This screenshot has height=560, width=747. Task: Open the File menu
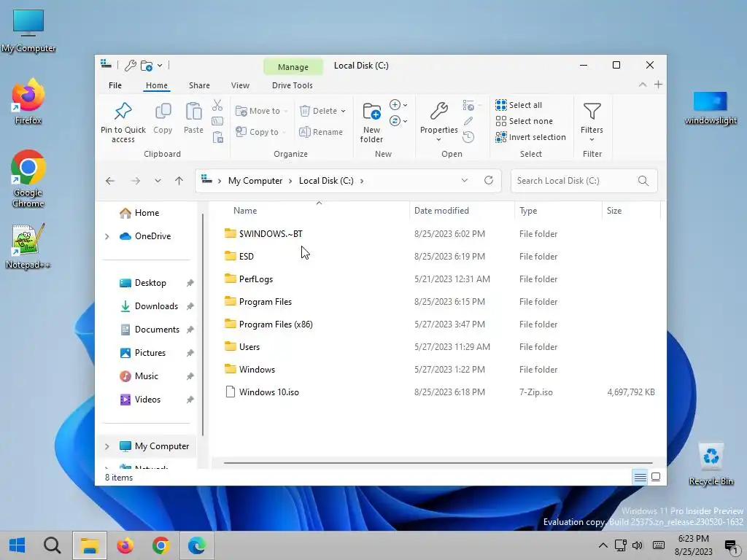click(115, 85)
